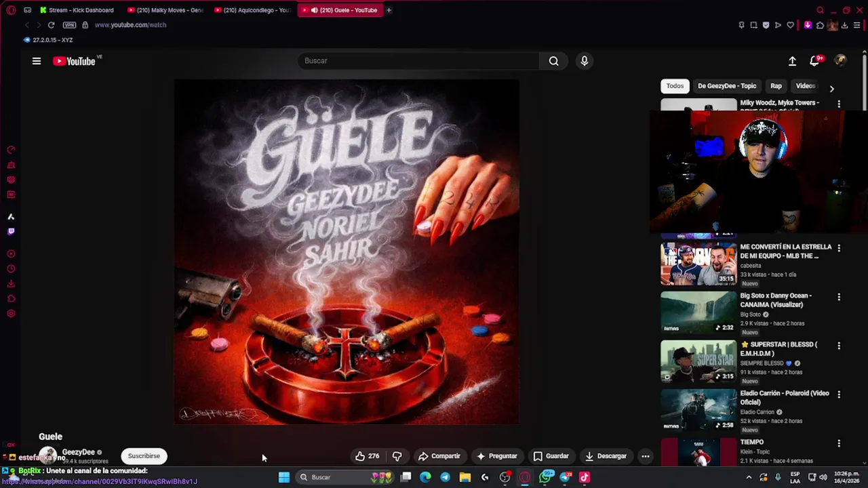This screenshot has width=868, height=488.
Task: Reload the current page
Action: (51, 25)
